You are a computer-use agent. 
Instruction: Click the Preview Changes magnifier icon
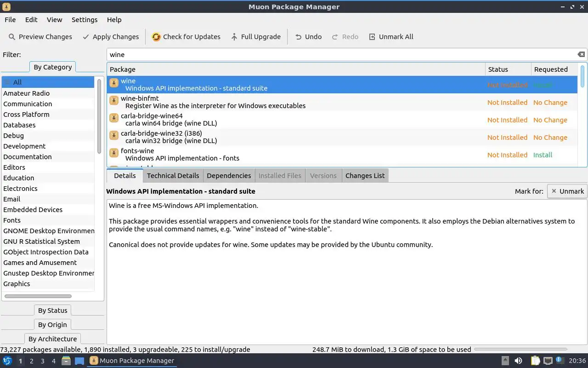point(11,37)
